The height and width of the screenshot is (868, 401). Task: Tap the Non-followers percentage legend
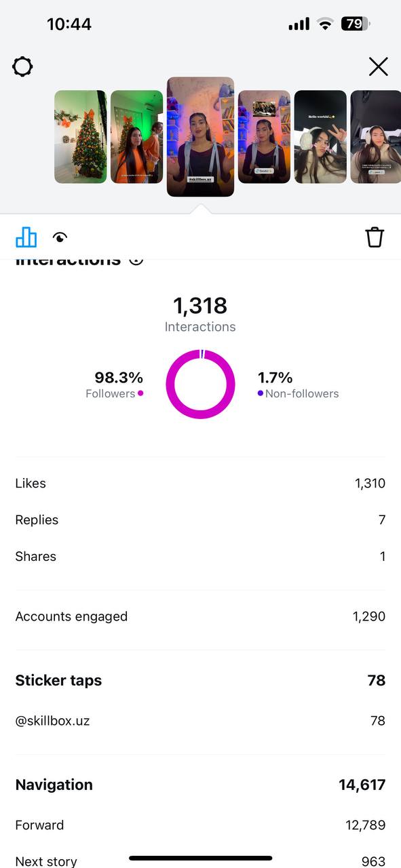(298, 384)
